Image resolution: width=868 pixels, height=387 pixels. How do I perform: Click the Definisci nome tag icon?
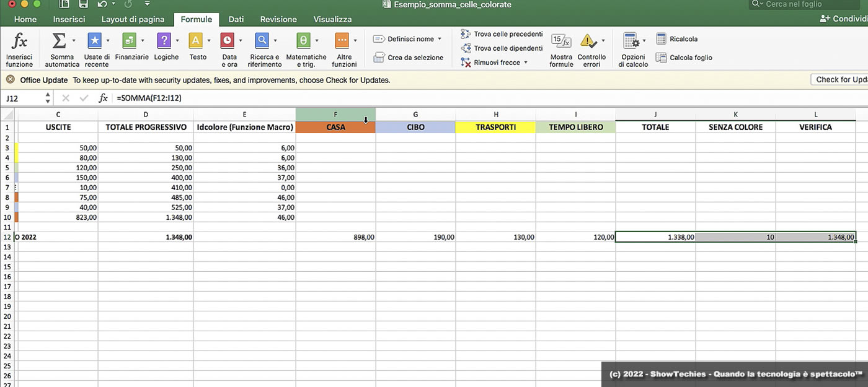coord(379,39)
